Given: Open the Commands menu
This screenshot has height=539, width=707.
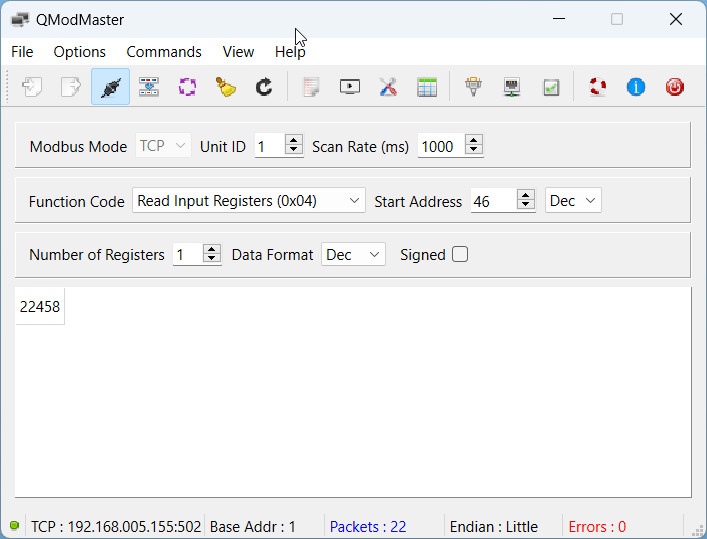Looking at the screenshot, I should click(164, 52).
